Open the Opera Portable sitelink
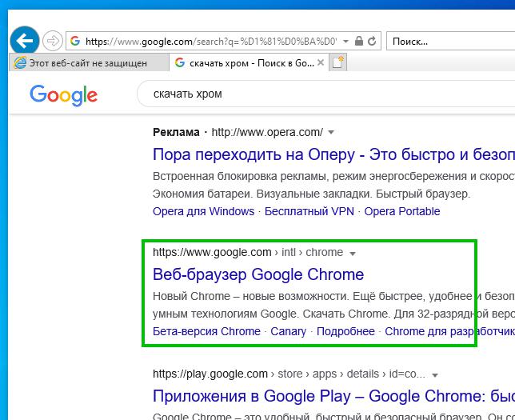The width and height of the screenshot is (515, 420). pos(402,211)
